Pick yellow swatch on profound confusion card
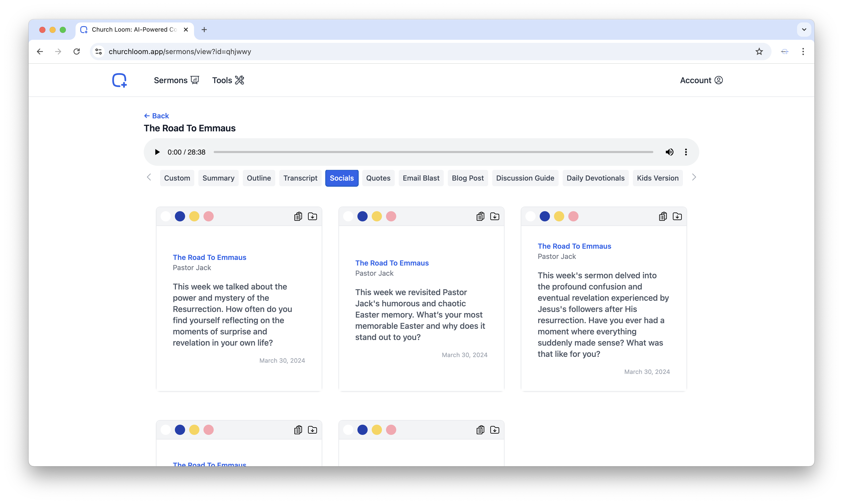This screenshot has width=843, height=504. (x=559, y=216)
